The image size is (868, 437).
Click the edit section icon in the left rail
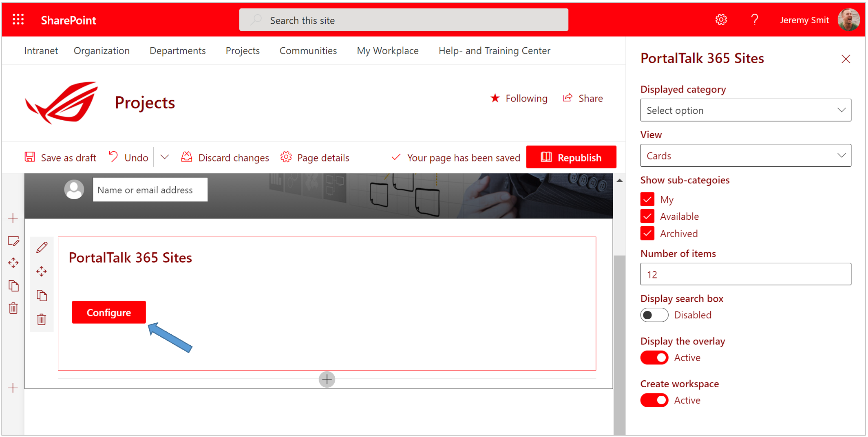point(13,241)
